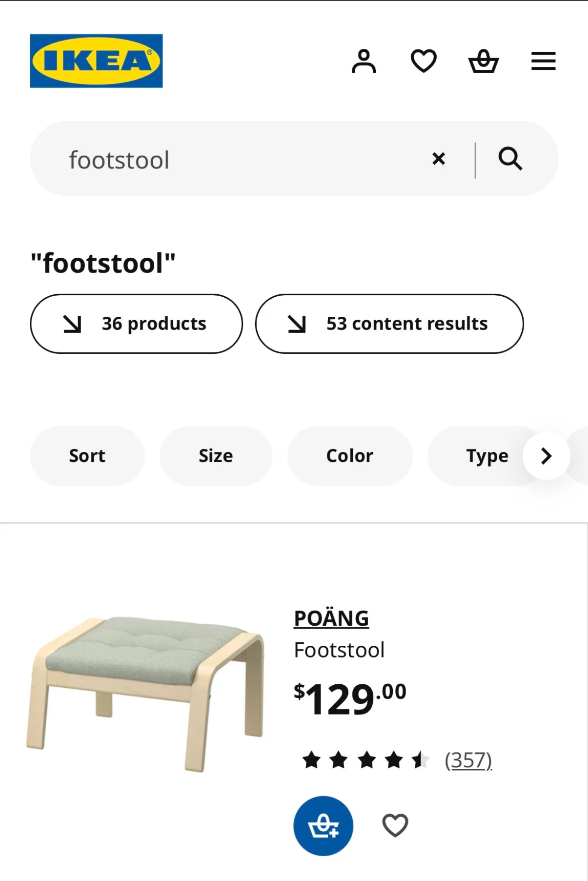Image resolution: width=588 pixels, height=881 pixels.
Task: Open the Color filter options
Action: coord(349,455)
